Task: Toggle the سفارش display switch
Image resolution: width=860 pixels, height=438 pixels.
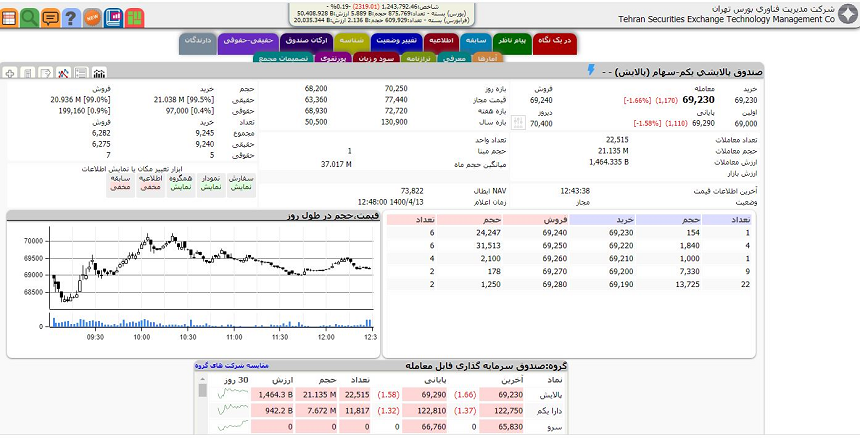Action: tap(240, 182)
